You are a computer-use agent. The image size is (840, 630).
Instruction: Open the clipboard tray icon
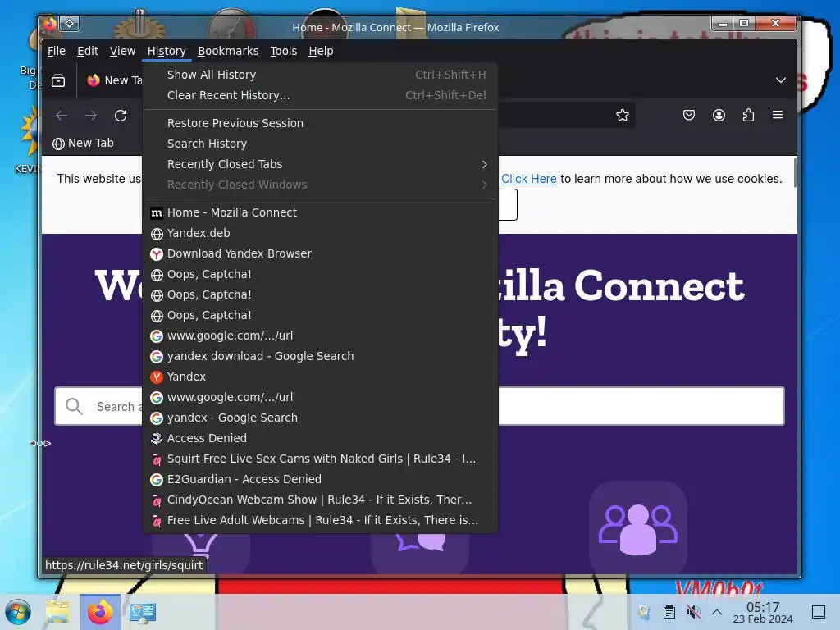coord(669,612)
